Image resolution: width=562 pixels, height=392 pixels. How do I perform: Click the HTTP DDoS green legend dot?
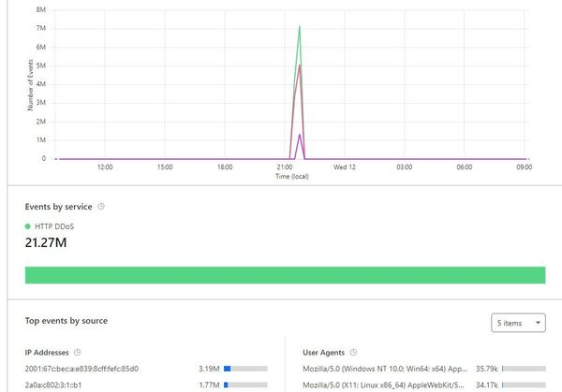pos(27,226)
